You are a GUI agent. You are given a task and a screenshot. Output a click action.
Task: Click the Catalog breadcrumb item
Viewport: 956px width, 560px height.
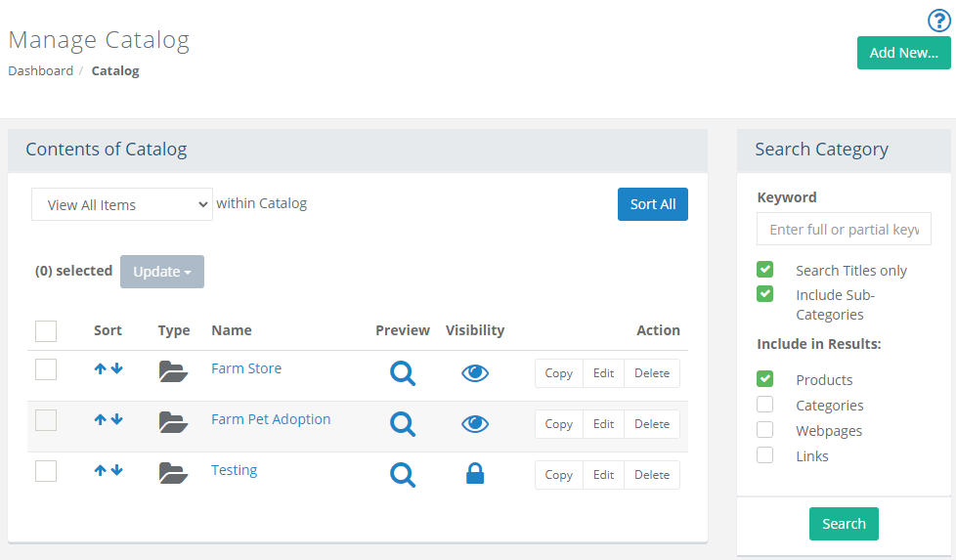click(115, 70)
